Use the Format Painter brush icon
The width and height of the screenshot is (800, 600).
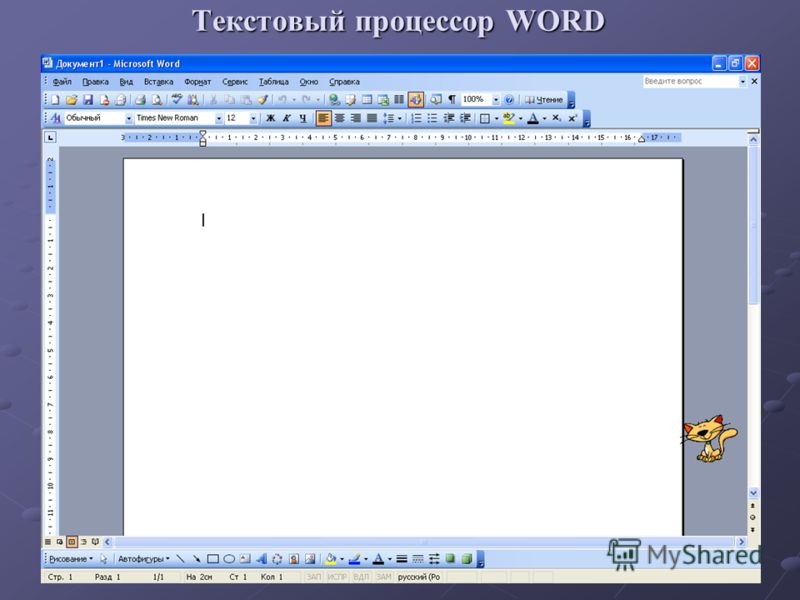coord(263,100)
